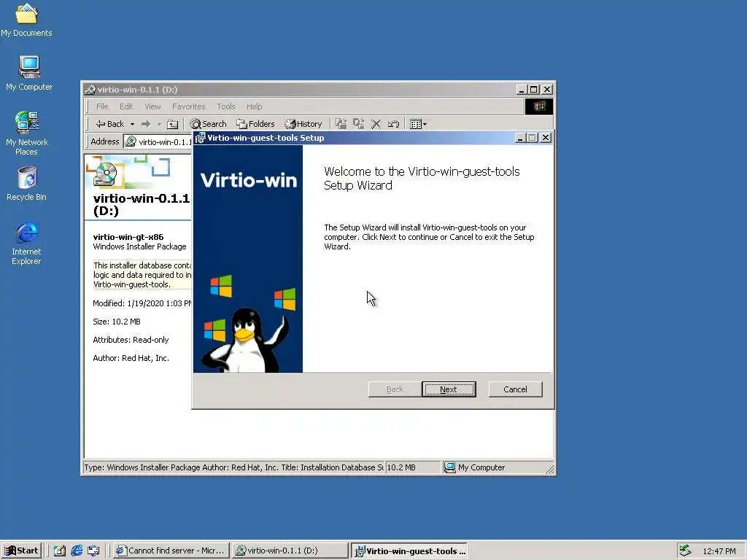The width and height of the screenshot is (747, 560).
Task: Click the Undo toolbar icon
Action: tap(393, 124)
